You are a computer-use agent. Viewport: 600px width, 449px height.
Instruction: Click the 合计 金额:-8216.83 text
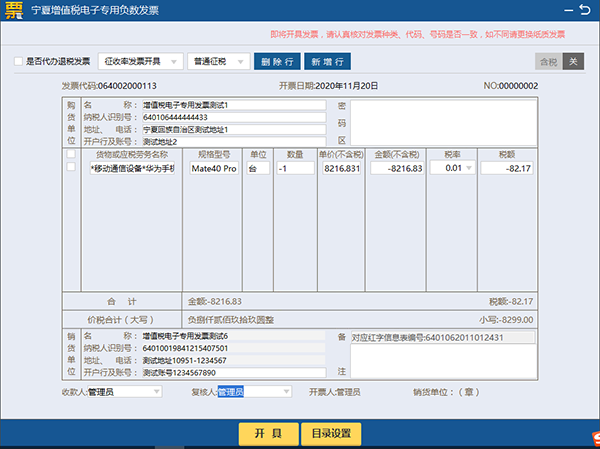(x=215, y=302)
